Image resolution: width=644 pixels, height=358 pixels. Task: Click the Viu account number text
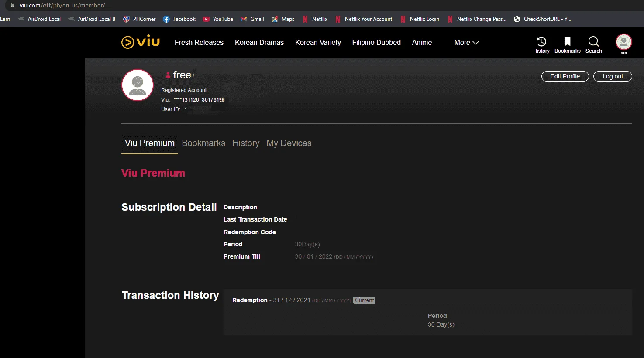pos(199,100)
